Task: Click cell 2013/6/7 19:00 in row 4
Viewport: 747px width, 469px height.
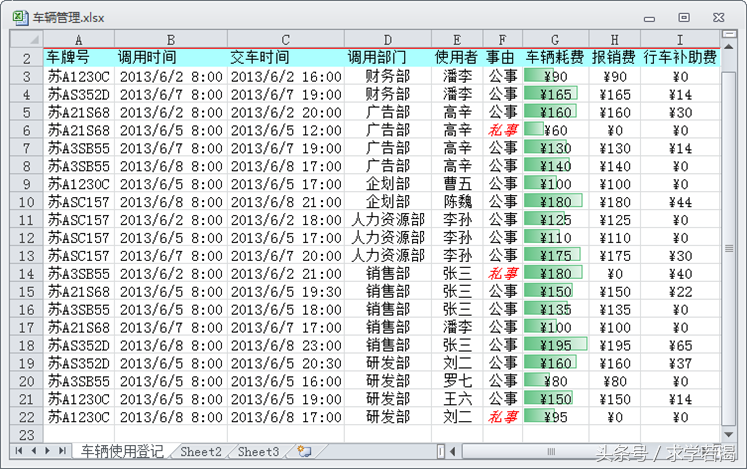Action: tap(286, 94)
